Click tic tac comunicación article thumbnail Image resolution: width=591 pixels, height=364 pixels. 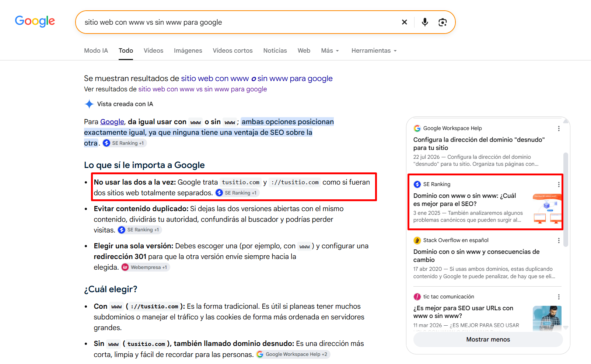[547, 319]
